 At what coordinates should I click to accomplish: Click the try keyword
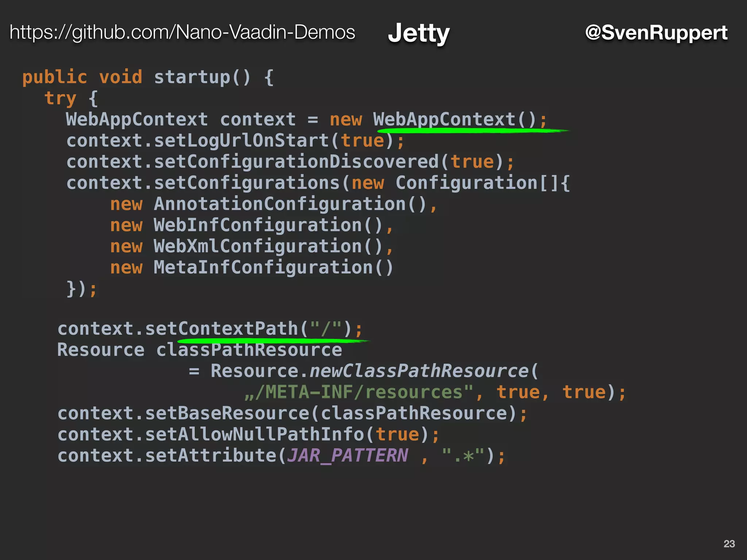pyautogui.click(x=60, y=98)
